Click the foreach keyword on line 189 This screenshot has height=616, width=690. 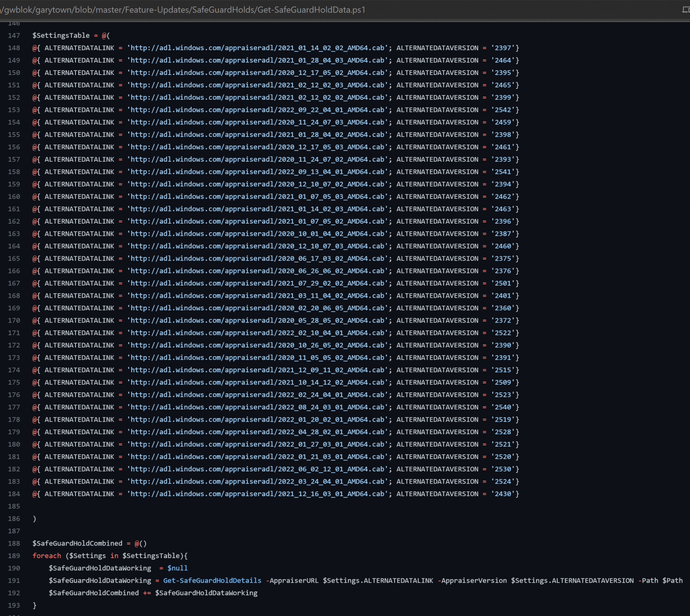(46, 555)
